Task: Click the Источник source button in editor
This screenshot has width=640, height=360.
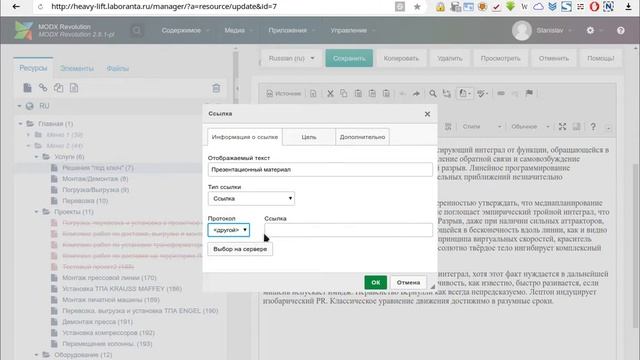Action: pos(284,93)
